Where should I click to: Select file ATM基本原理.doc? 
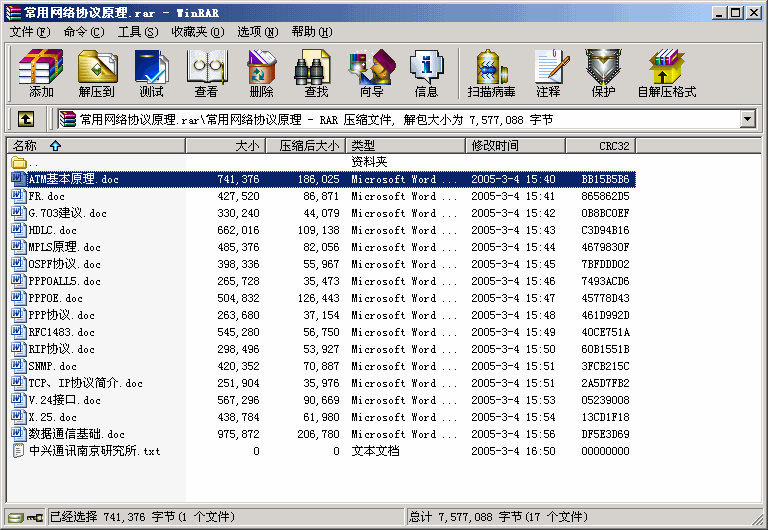click(73, 179)
